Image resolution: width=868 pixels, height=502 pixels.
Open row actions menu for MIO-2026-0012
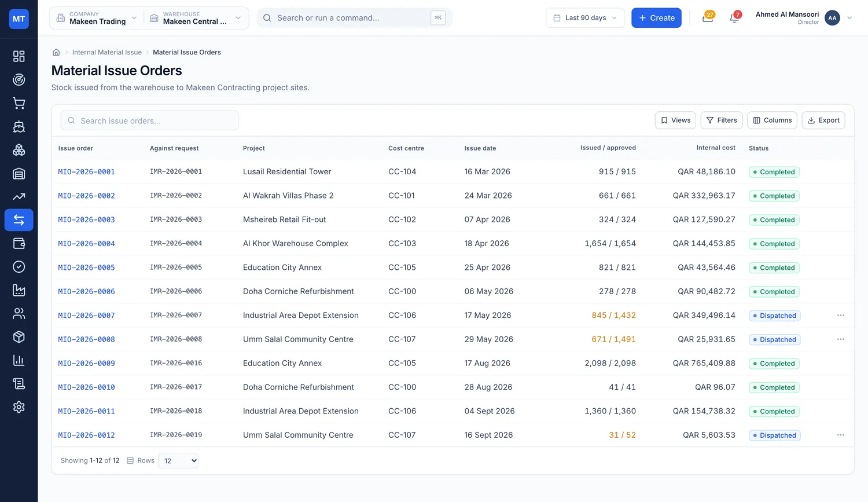[840, 435]
